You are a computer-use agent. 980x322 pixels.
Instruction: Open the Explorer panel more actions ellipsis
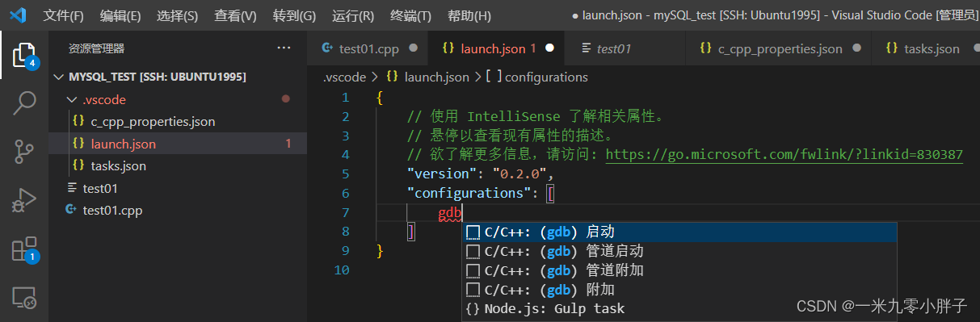coord(284,48)
